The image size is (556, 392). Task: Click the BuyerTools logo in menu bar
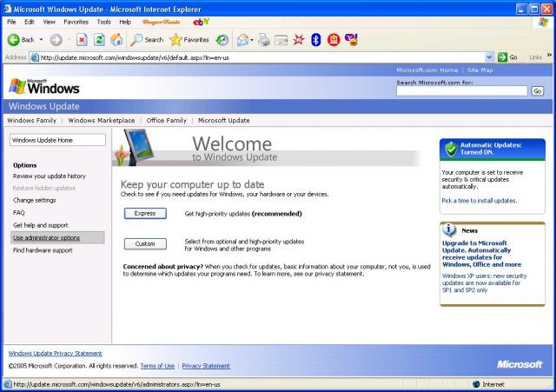tap(162, 22)
